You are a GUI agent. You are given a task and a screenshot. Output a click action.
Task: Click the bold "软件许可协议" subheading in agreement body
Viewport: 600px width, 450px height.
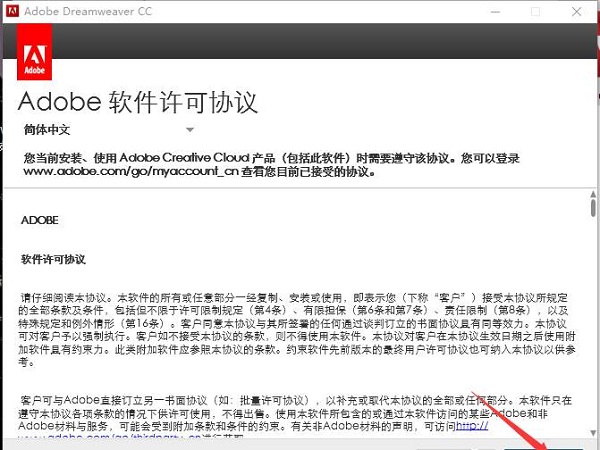(x=53, y=259)
